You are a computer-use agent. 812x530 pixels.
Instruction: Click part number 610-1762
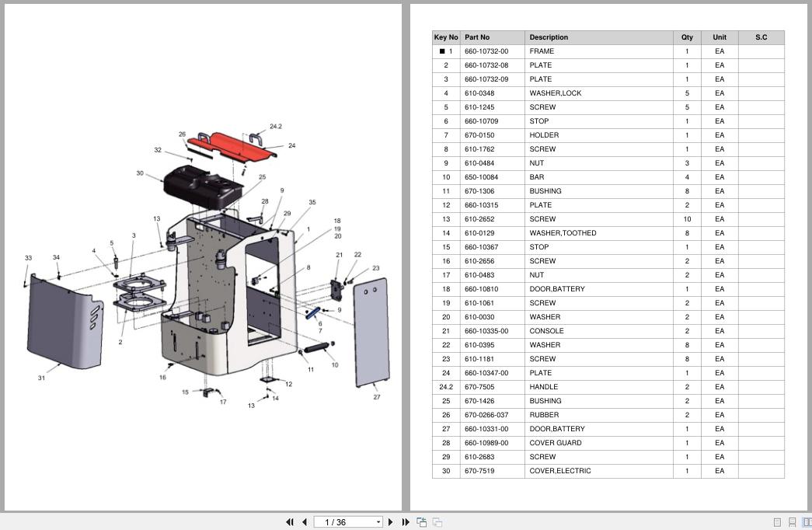[x=479, y=149]
